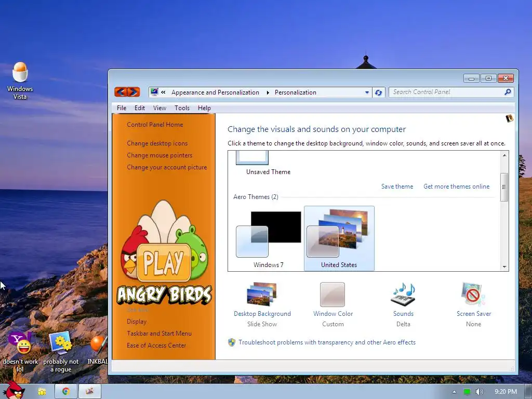The width and height of the screenshot is (532, 399).
Task: Click the 9:20 PM taskbar clock
Action: click(506, 392)
